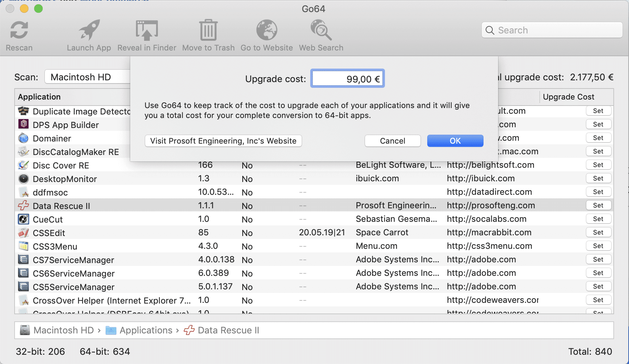Select the CSSEdit app icon
The width and height of the screenshot is (629, 364).
point(23,233)
